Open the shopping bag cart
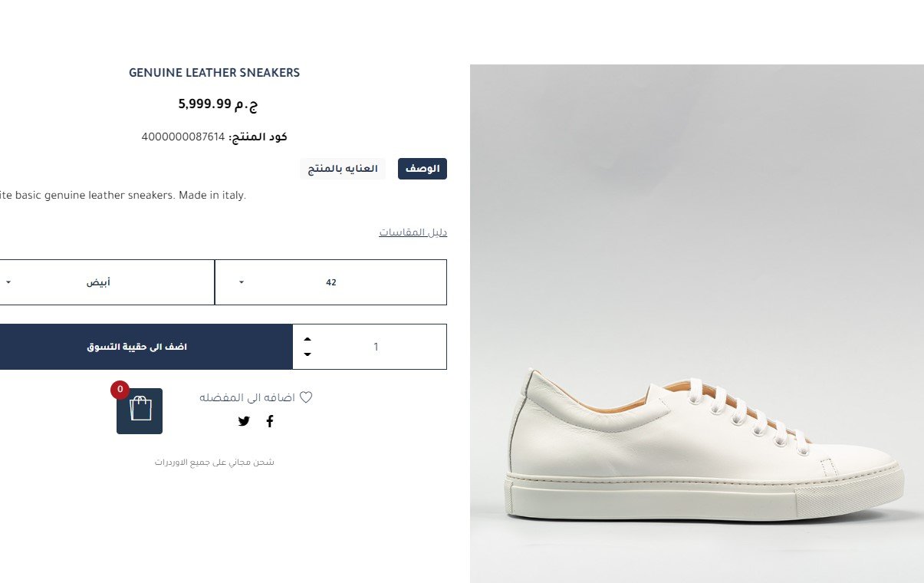This screenshot has height=583, width=924. click(140, 410)
